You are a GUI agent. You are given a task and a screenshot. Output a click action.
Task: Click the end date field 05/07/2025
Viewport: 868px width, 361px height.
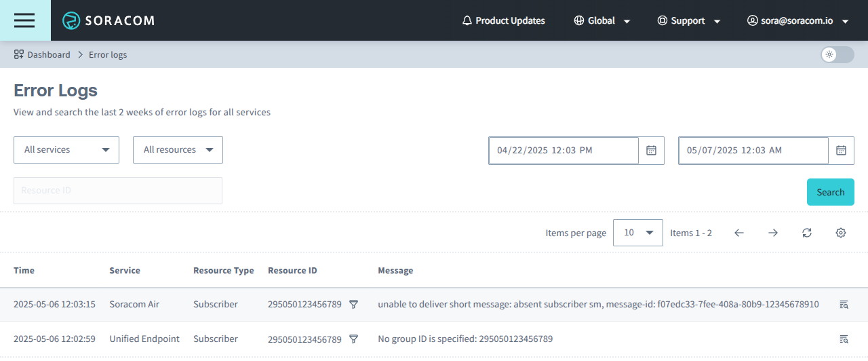point(753,151)
